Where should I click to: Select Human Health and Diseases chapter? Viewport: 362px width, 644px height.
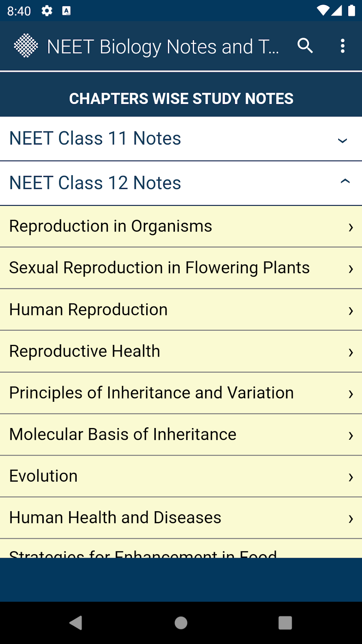point(115,518)
